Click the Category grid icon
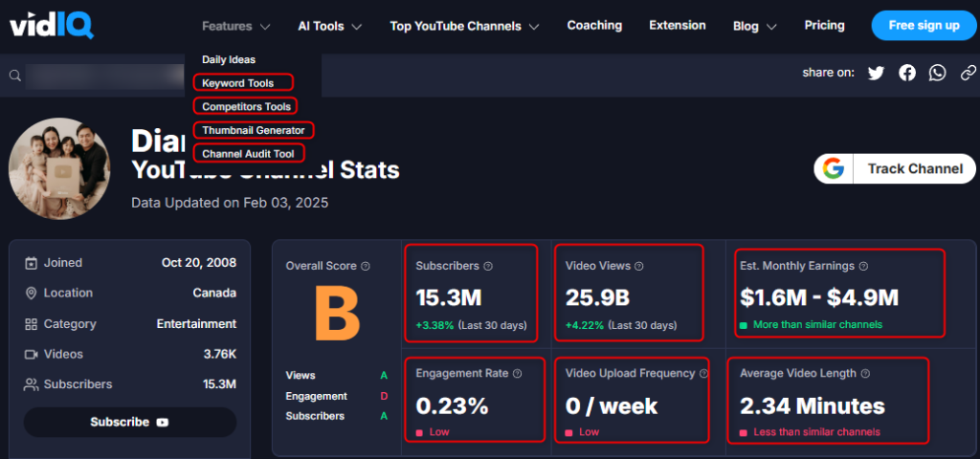Image resolution: width=980 pixels, height=459 pixels. point(31,324)
